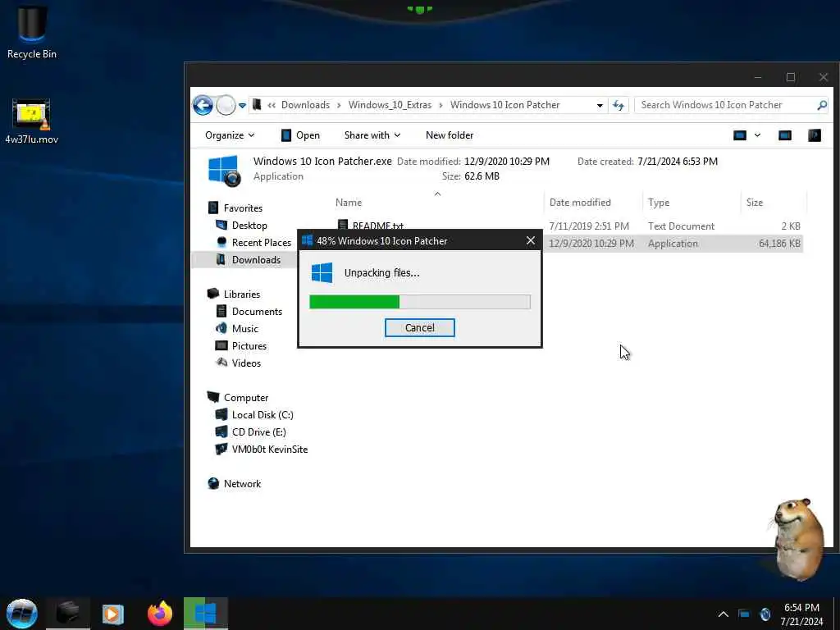
Task: Refresh the folder with the refresh icon
Action: (x=619, y=105)
